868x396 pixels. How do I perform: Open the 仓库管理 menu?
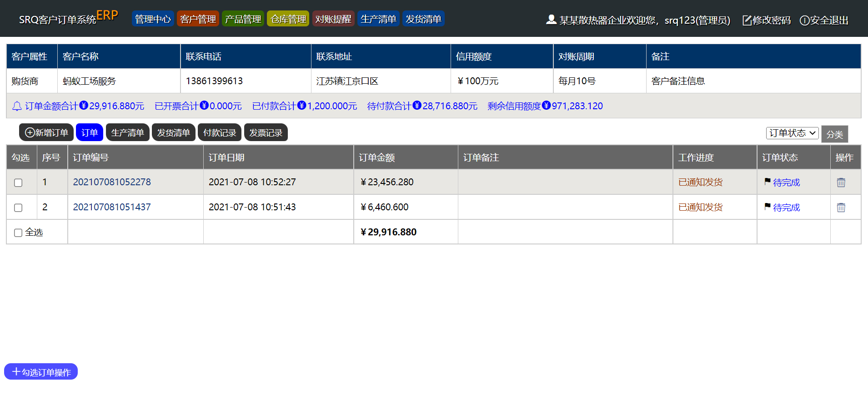288,19
